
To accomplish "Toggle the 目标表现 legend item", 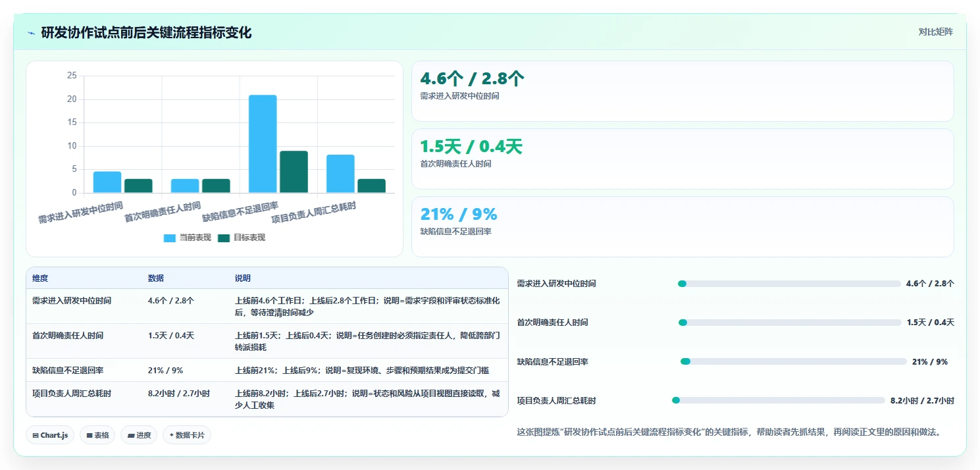I will click(x=242, y=238).
